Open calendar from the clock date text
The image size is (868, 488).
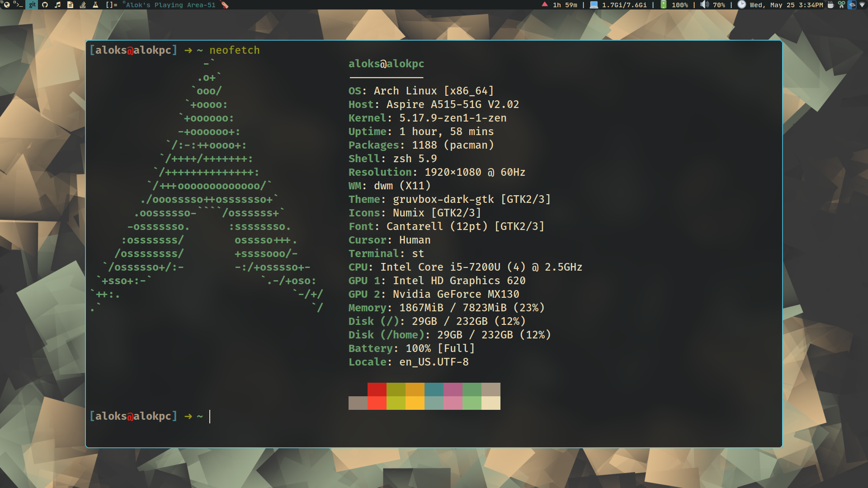pyautogui.click(x=786, y=5)
